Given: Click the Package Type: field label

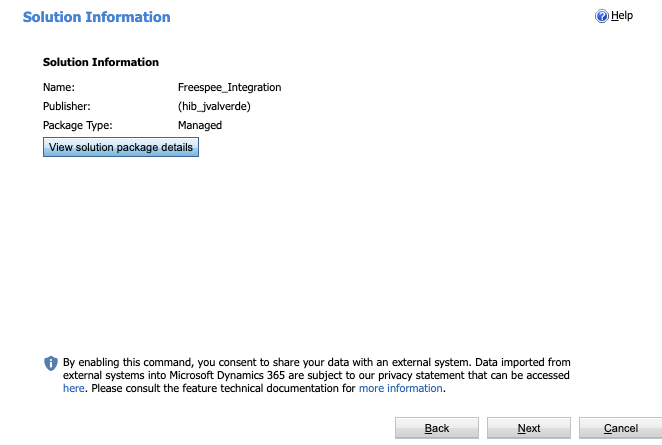Looking at the screenshot, I should [x=78, y=125].
